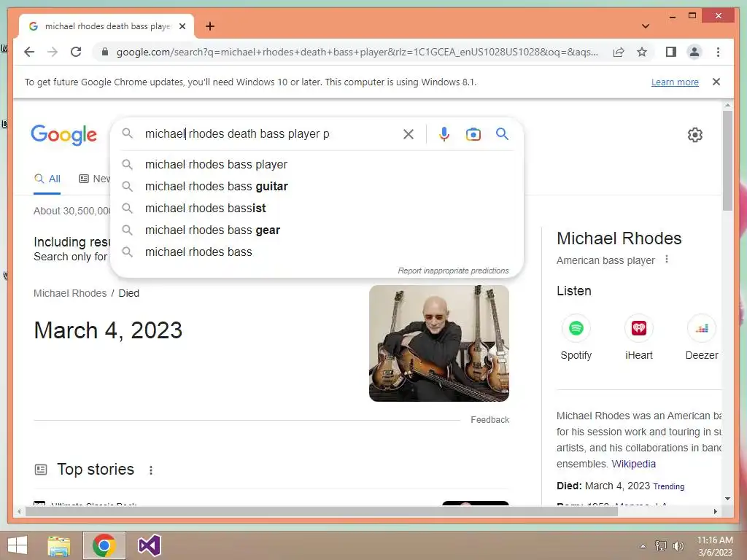The width and height of the screenshot is (747, 560).
Task: Open the taskbar clock showing 11:16 AM
Action: [x=715, y=546]
